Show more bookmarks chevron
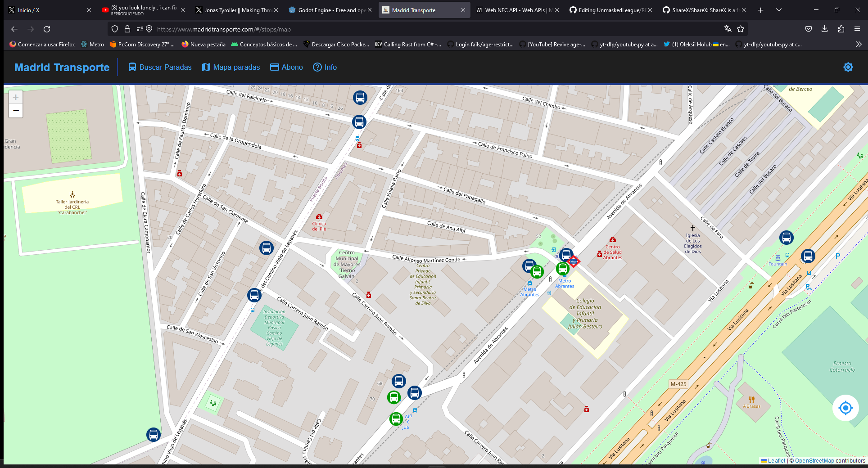The width and height of the screenshot is (868, 468). pos(859,44)
